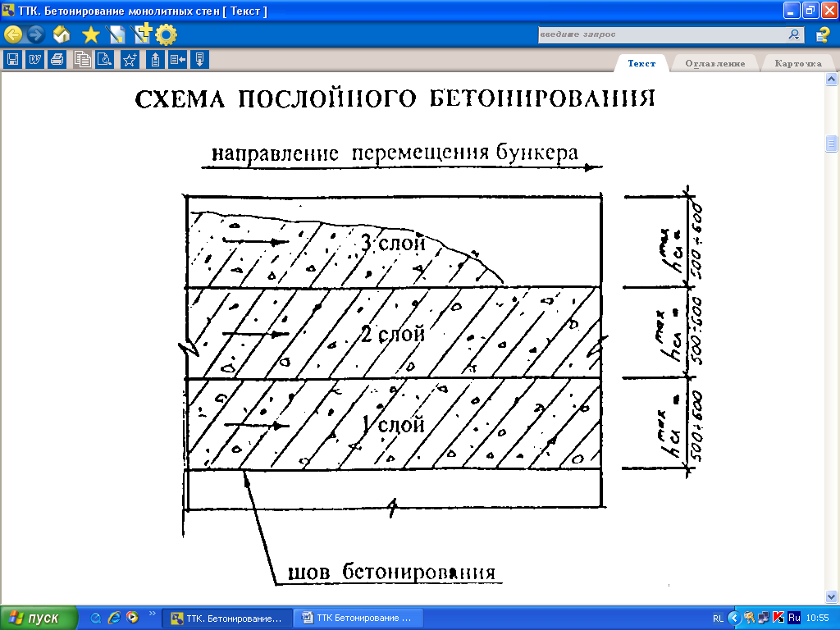
Task: Click the RL indicator on the taskbar
Action: [x=718, y=619]
